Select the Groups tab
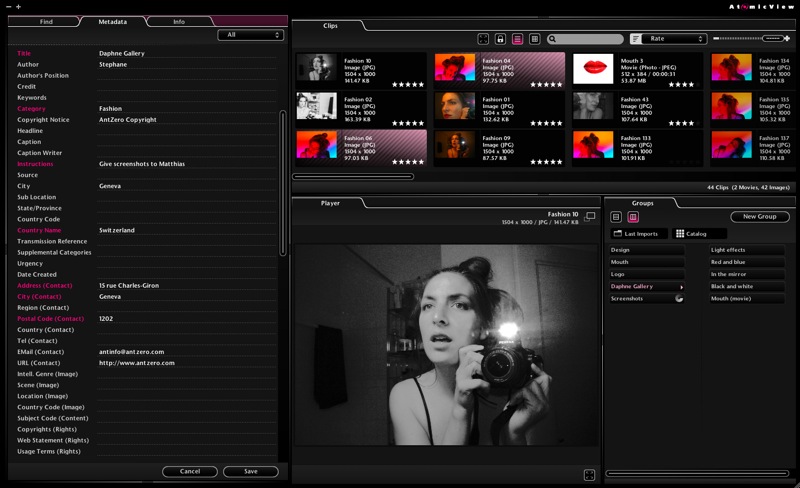This screenshot has height=488, width=800. pos(642,203)
